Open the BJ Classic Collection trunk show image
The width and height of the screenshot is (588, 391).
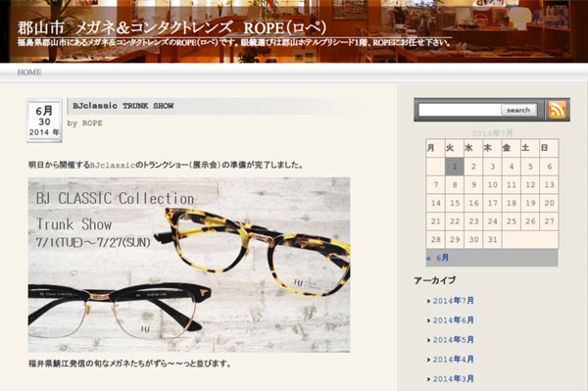189,265
